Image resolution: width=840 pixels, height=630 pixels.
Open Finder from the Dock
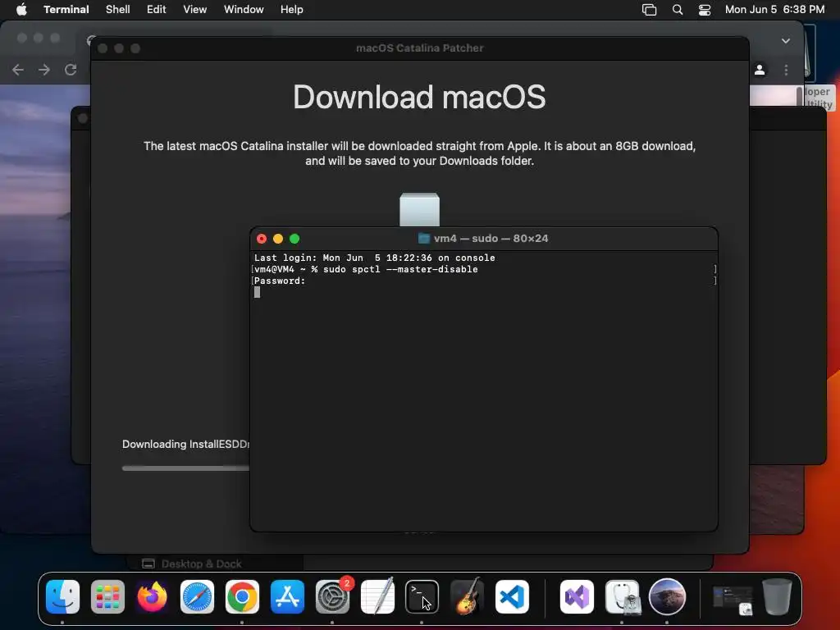pyautogui.click(x=62, y=597)
